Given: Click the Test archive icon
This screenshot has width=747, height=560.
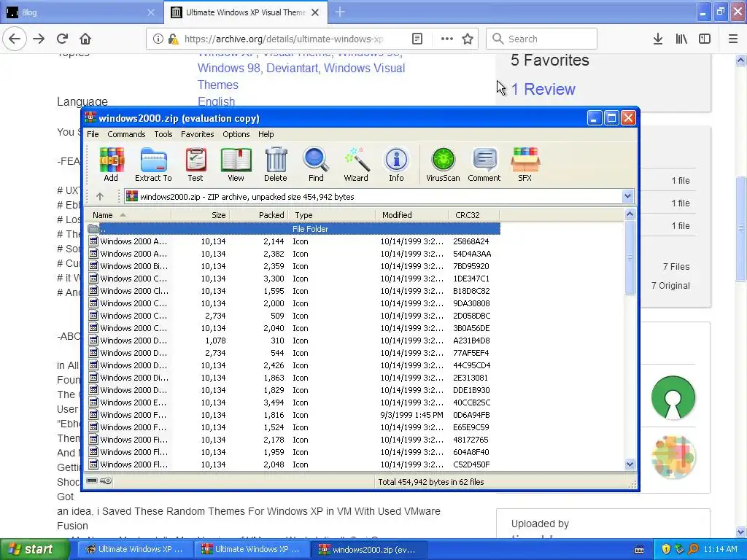Looking at the screenshot, I should tap(196, 164).
